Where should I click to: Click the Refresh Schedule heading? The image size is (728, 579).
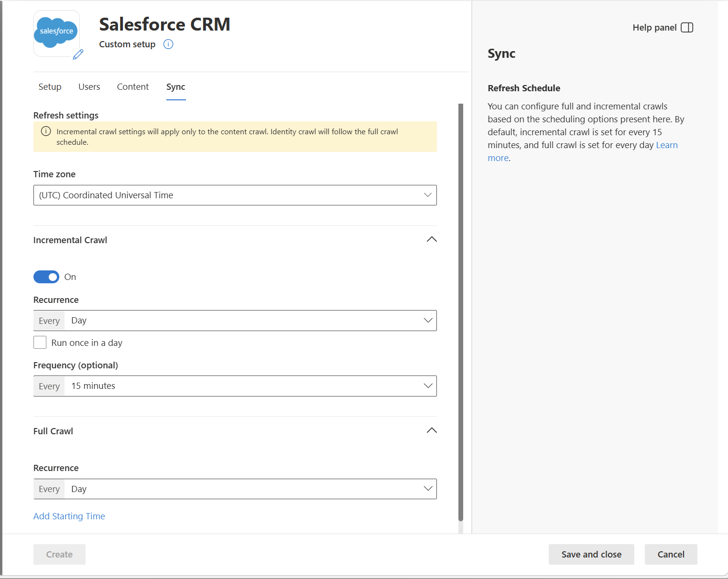click(x=524, y=88)
